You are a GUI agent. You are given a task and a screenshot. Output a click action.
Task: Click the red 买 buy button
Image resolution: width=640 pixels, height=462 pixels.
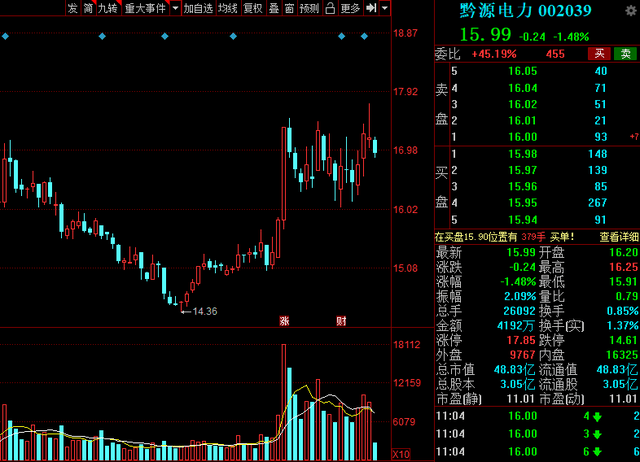coord(599,53)
